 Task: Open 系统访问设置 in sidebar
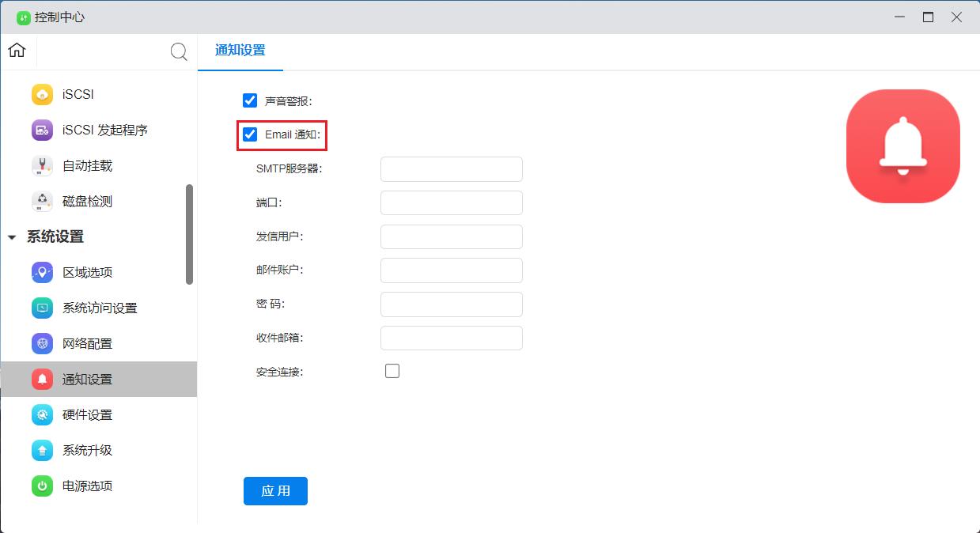pyautogui.click(x=99, y=308)
